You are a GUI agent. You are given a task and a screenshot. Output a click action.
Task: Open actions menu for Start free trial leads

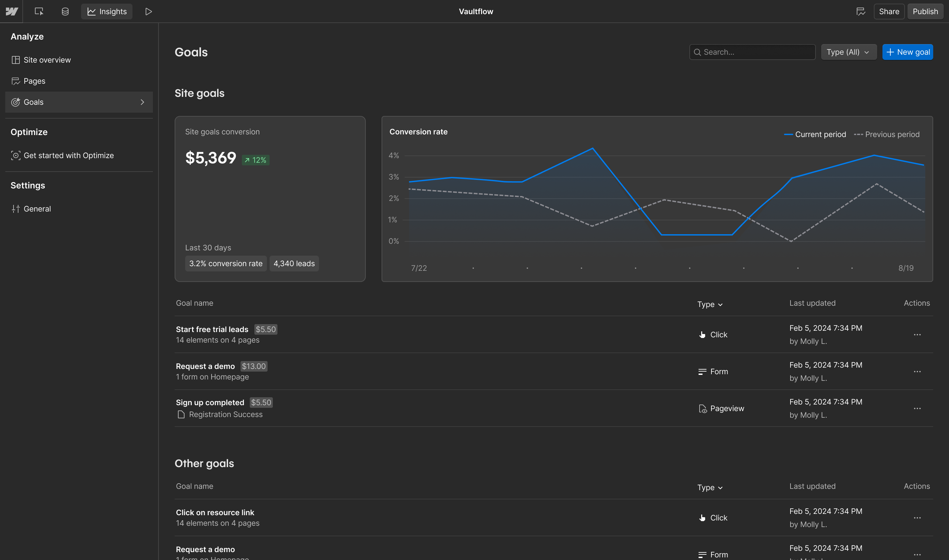[x=917, y=335]
